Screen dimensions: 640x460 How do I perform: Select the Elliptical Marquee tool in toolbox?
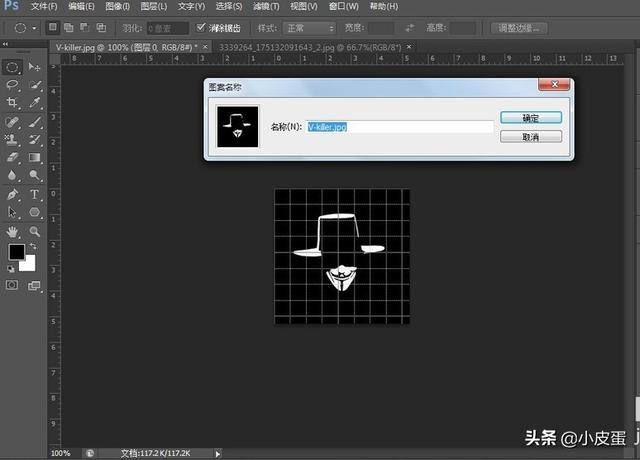pos(12,67)
